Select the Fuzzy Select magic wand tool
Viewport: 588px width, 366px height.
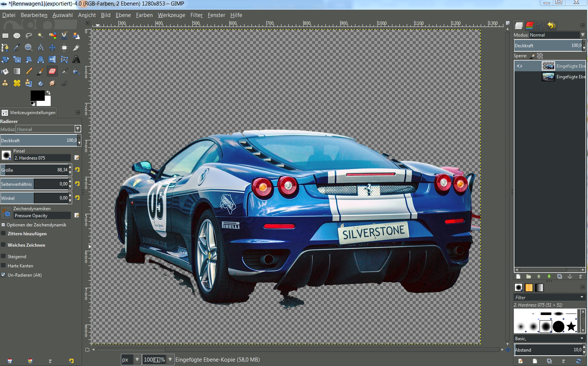pyautogui.click(x=41, y=36)
